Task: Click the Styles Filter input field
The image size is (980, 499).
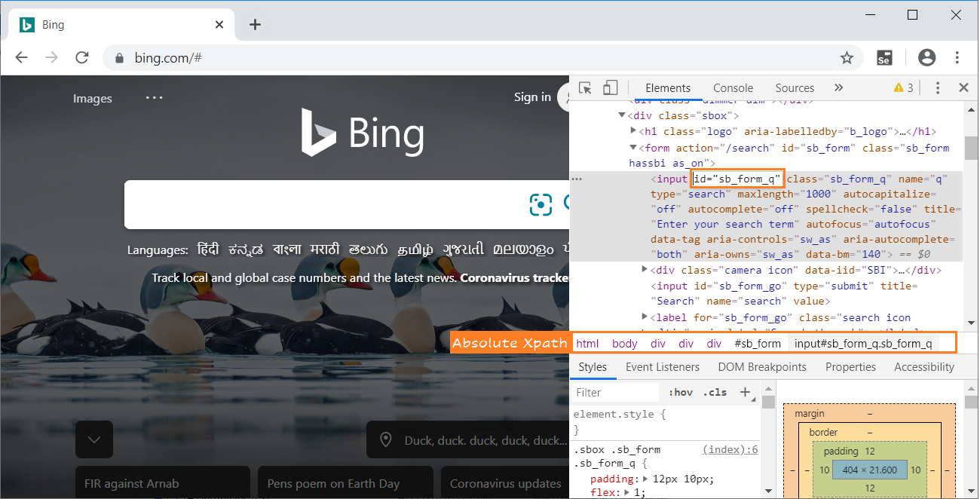Action: point(615,392)
